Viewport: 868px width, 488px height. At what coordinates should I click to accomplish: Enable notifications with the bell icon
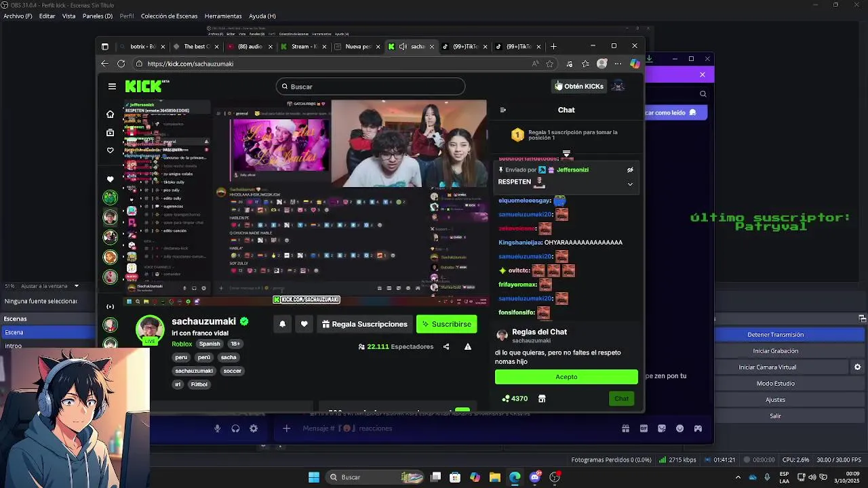[282, 324]
